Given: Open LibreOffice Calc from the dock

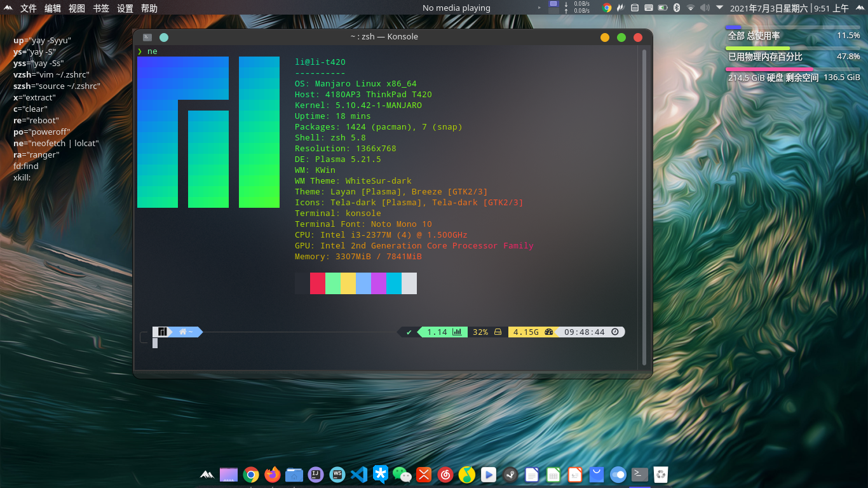Looking at the screenshot, I should pos(553,474).
